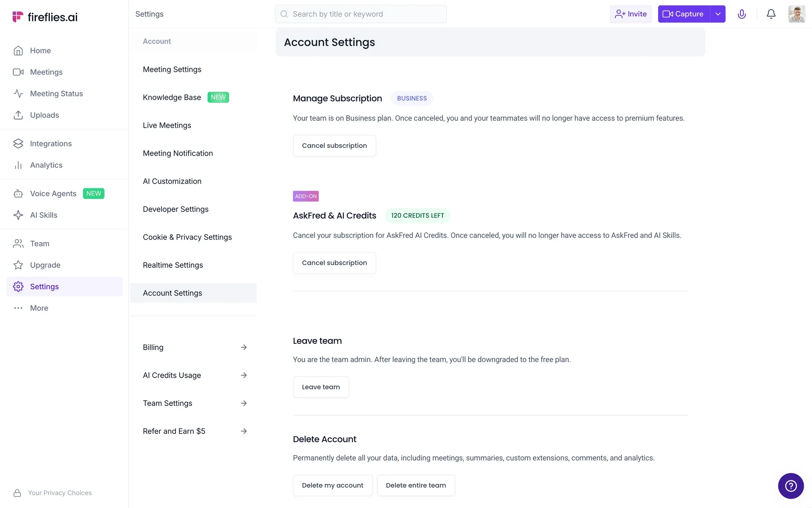Click the AI Credits Usage arrow
The width and height of the screenshot is (812, 508).
(244, 375)
